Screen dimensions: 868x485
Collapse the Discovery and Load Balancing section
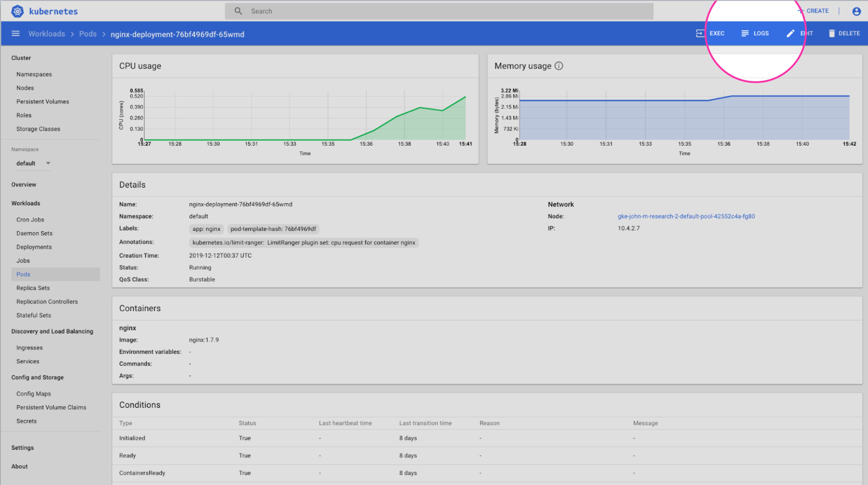click(x=52, y=331)
